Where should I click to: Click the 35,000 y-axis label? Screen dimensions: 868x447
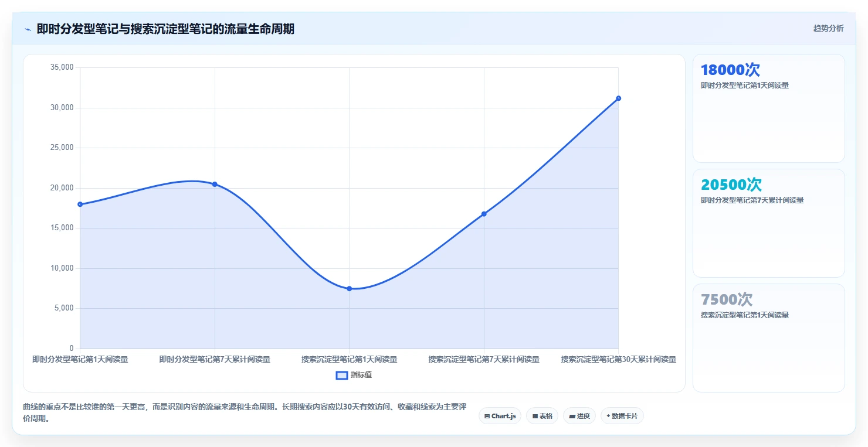point(62,67)
